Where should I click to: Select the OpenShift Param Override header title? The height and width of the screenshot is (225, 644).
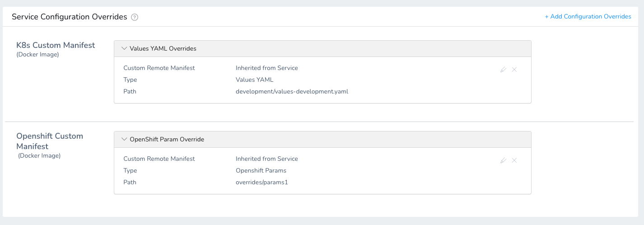167,139
